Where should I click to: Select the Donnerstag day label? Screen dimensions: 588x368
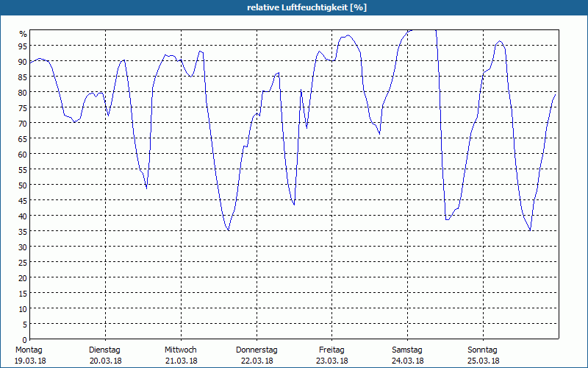point(257,350)
